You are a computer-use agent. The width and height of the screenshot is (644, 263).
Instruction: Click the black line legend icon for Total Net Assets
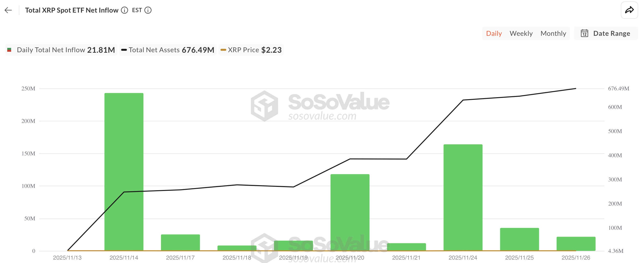point(124,50)
